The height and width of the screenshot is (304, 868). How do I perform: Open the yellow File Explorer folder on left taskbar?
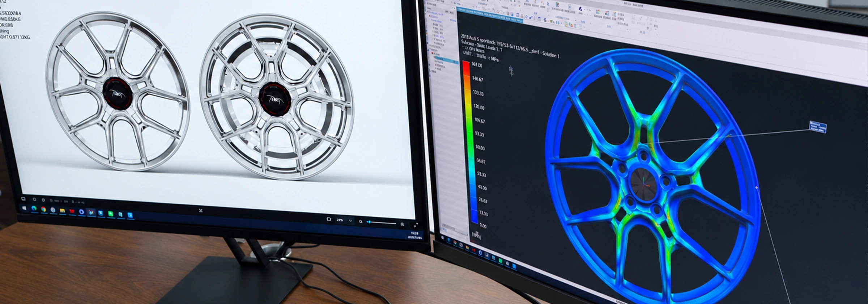[x=63, y=210]
